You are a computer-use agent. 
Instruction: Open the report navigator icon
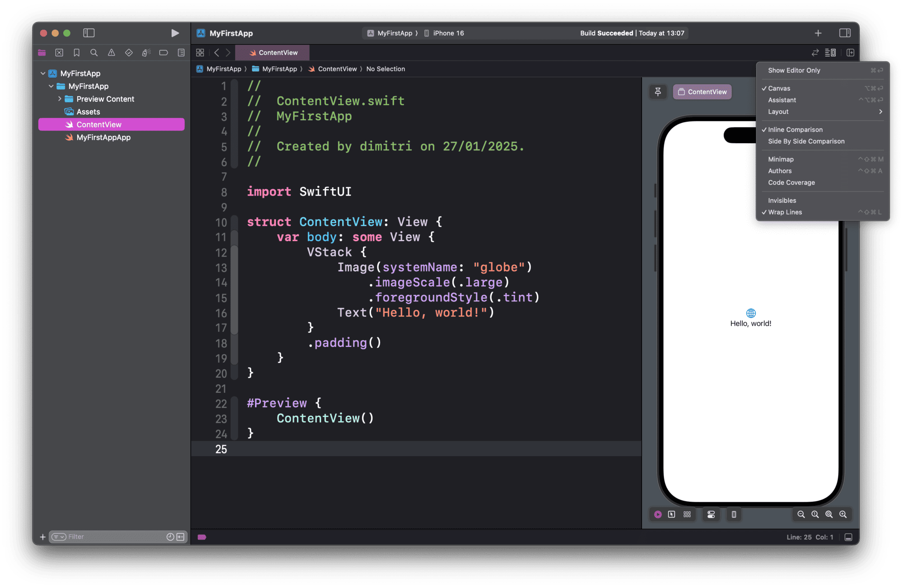181,53
